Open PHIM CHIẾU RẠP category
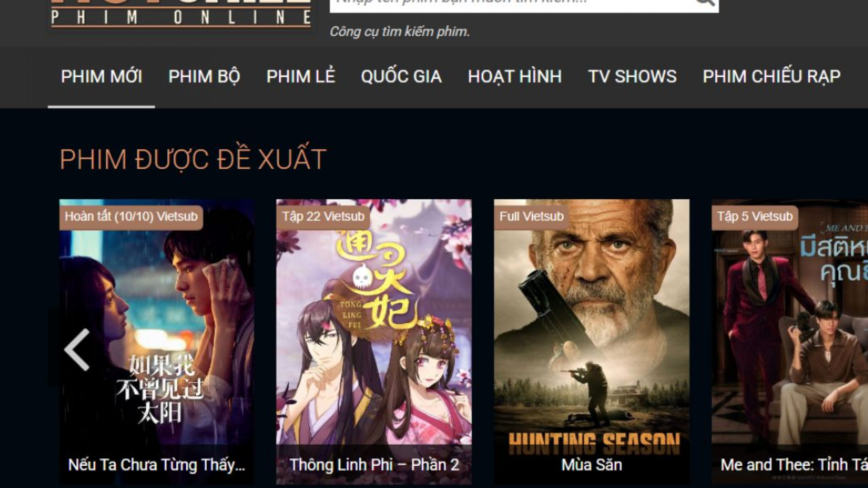The height and width of the screenshot is (488, 868). [x=772, y=76]
